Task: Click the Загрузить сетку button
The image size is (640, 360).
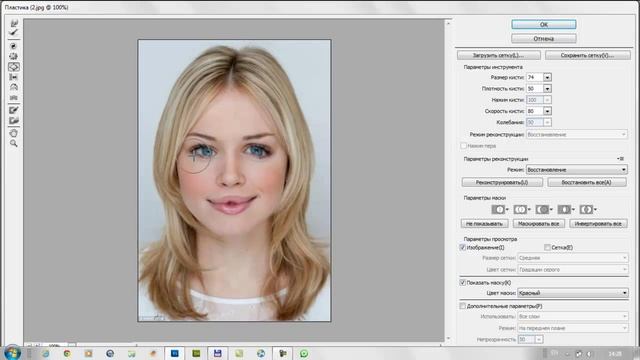Action: [x=499, y=55]
